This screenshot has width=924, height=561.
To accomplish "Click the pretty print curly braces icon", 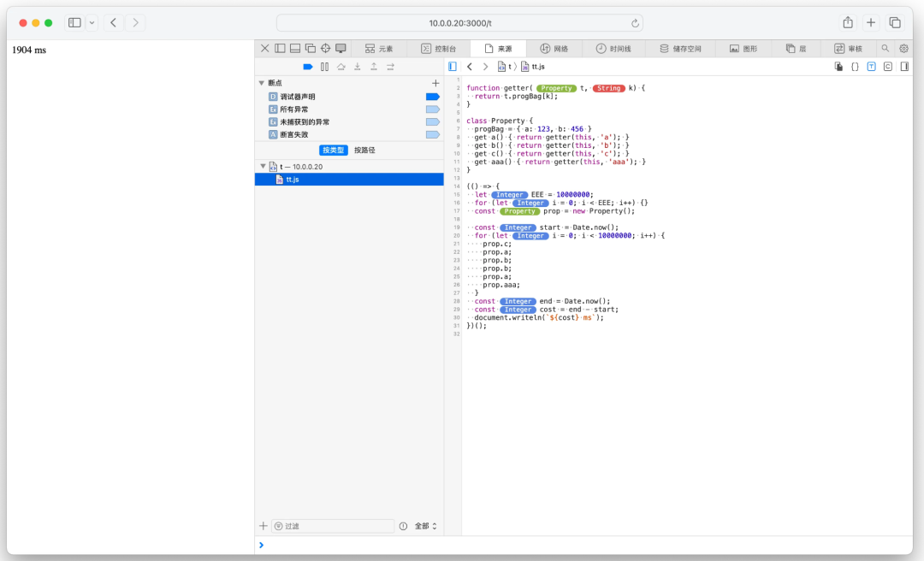I will 855,67.
